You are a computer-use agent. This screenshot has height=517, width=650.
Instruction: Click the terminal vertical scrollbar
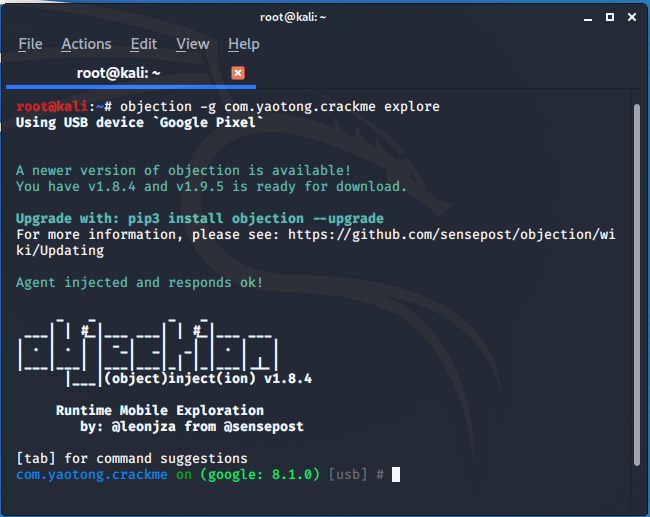(637, 284)
